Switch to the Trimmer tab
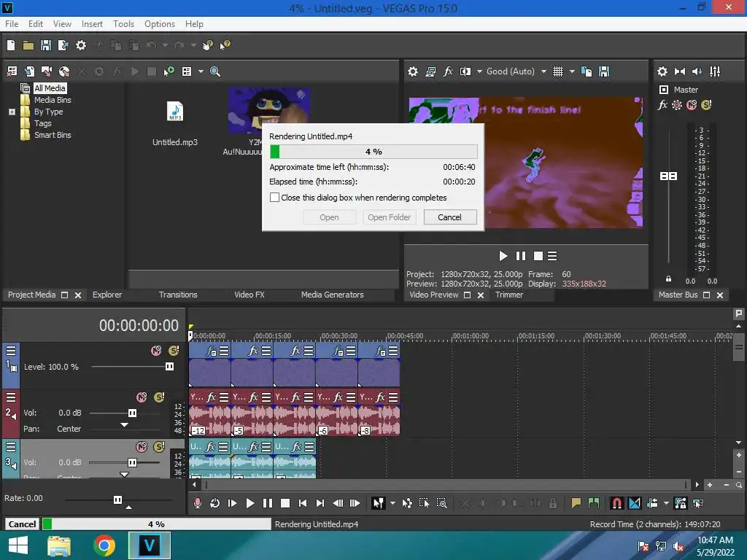The width and height of the screenshot is (747, 560). click(x=509, y=295)
